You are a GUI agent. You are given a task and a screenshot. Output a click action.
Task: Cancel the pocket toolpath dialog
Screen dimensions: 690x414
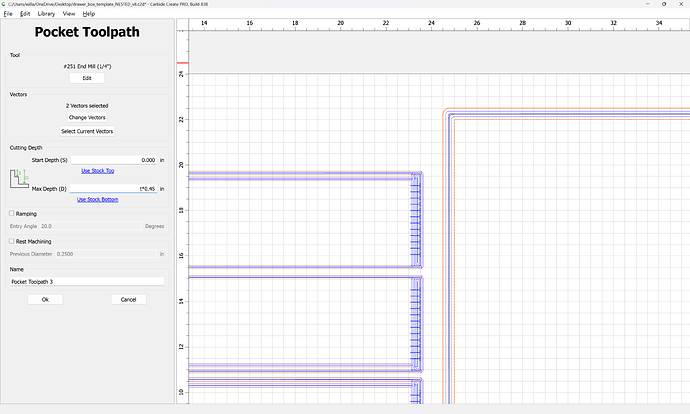tap(128, 299)
